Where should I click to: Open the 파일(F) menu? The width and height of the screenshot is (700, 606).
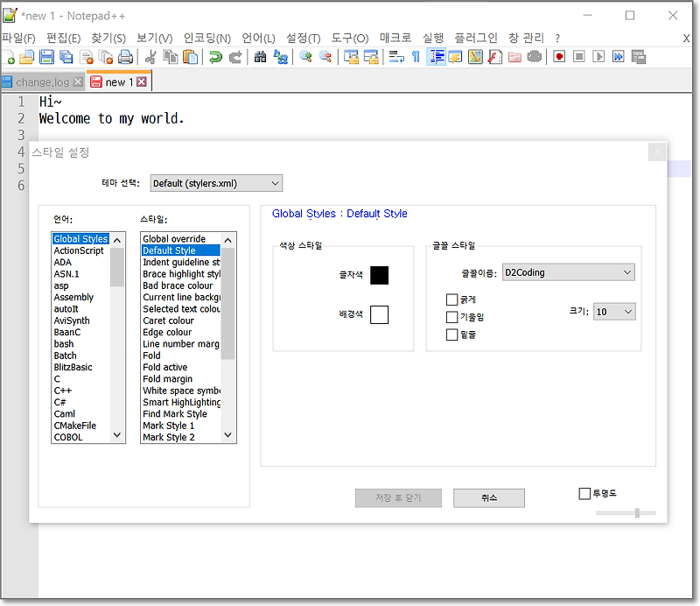[18, 38]
